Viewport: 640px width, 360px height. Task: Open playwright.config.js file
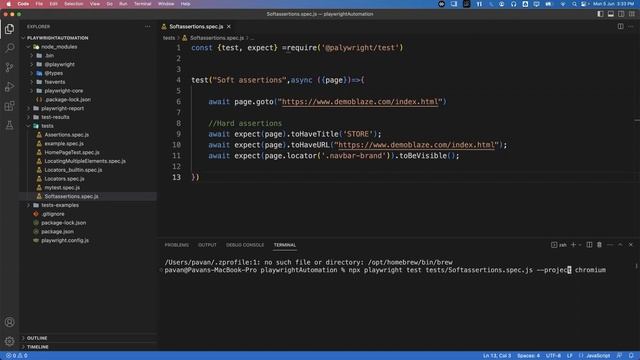65,240
